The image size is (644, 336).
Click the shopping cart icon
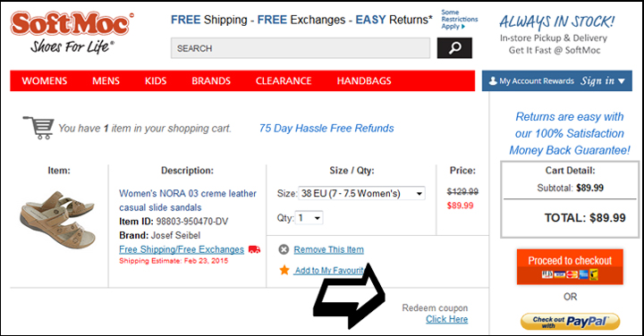[x=39, y=128]
